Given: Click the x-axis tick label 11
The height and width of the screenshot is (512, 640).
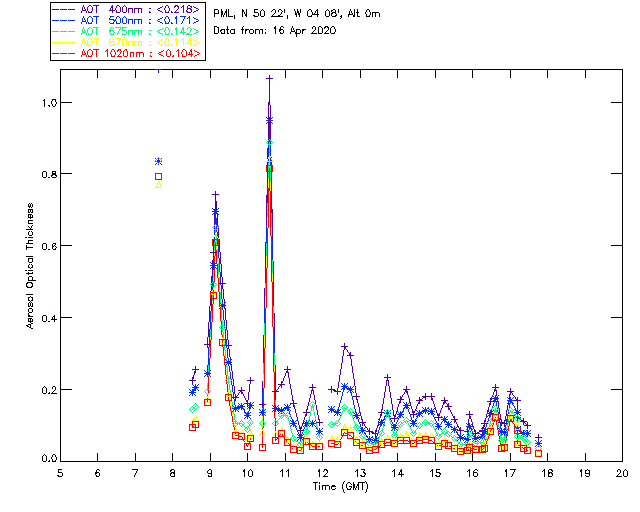Looking at the screenshot, I should click(x=285, y=473).
